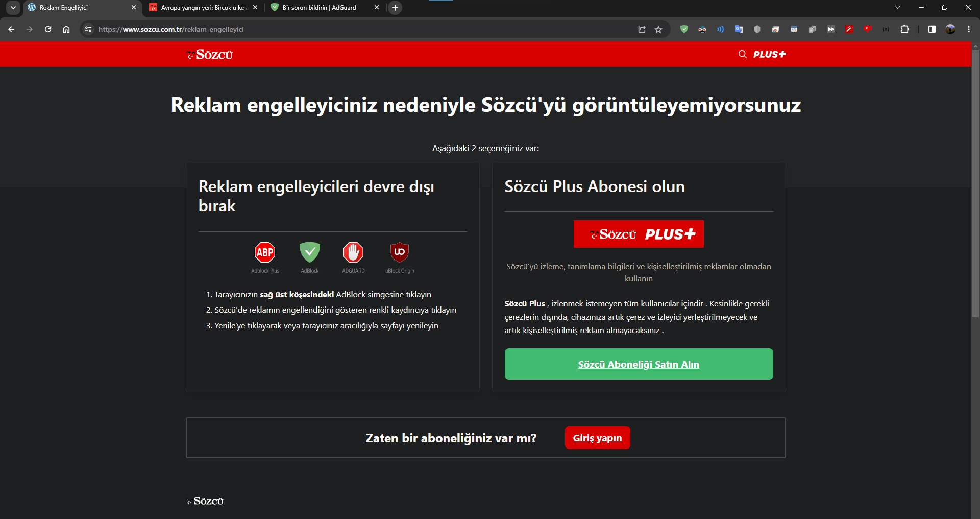The width and height of the screenshot is (980, 519).
Task: Open the Video Speed Controller extension
Action: tap(830, 29)
